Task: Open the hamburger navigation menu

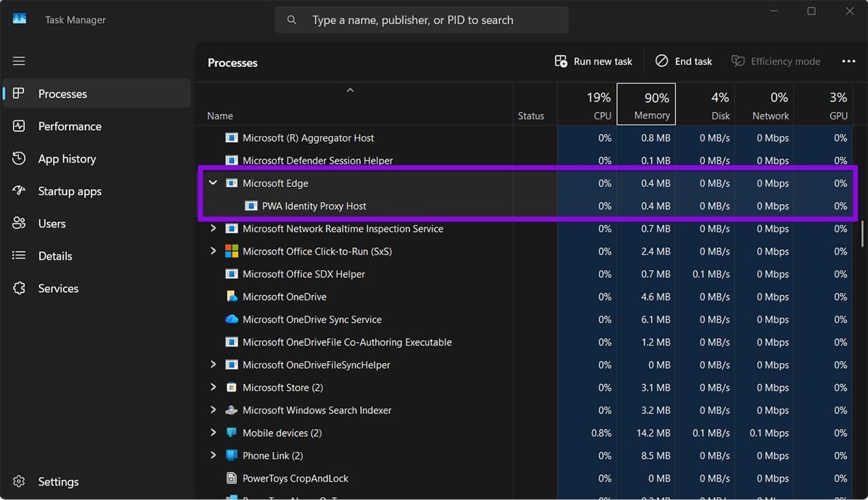Action: (x=19, y=61)
